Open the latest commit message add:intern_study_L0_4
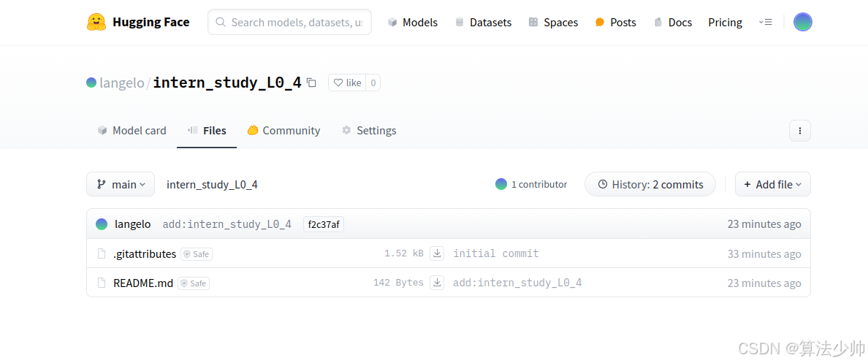 227,224
